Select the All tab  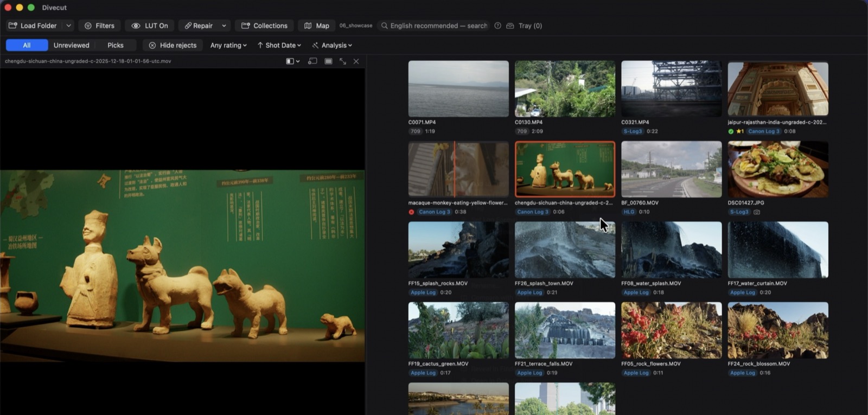tap(27, 45)
